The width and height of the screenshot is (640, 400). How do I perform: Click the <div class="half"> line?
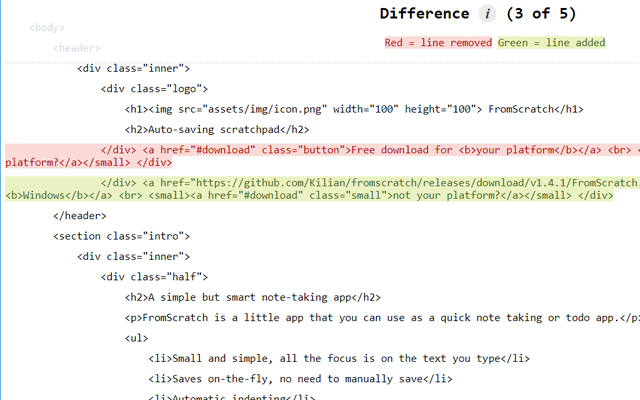coord(154,277)
